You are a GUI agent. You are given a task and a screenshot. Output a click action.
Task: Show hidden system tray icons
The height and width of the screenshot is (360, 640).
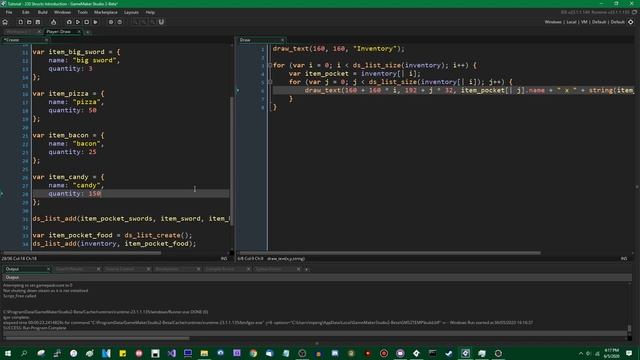click(581, 353)
